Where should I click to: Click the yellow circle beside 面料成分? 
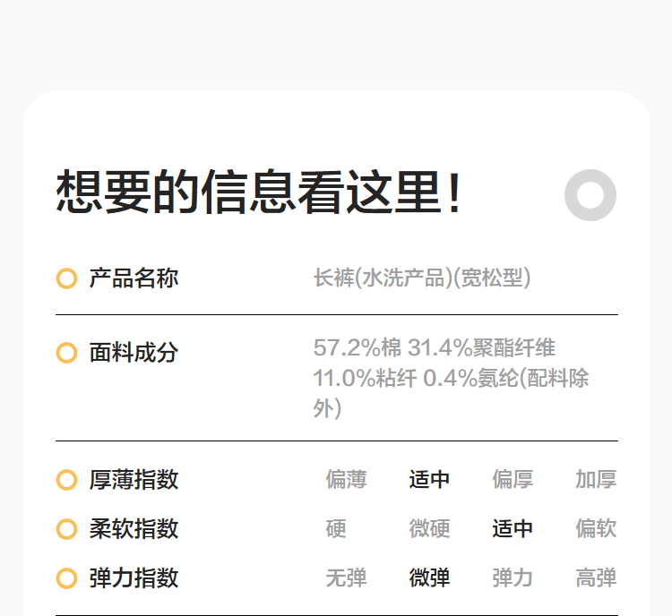point(66,353)
